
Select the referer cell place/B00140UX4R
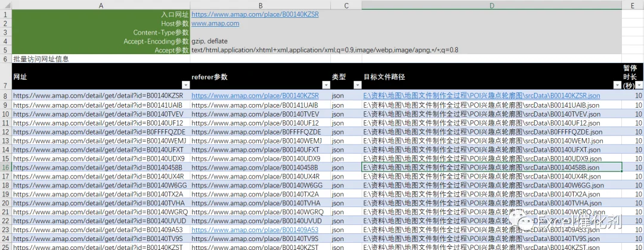point(261,176)
